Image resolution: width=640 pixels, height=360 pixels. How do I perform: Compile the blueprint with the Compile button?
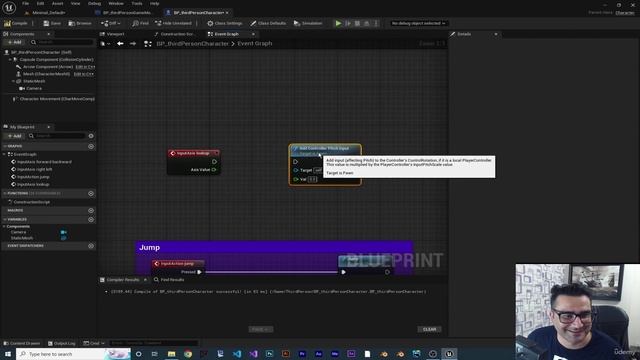click(x=16, y=23)
